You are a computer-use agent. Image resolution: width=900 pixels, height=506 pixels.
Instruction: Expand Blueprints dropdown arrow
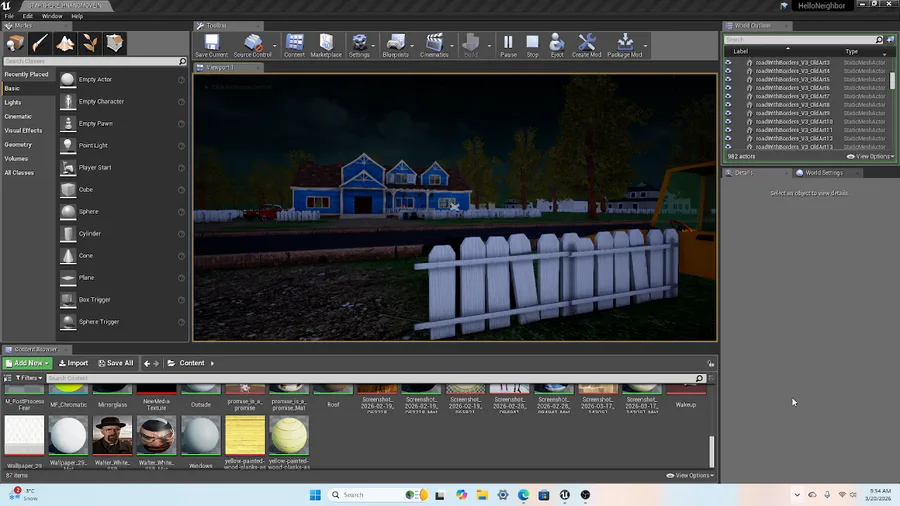click(412, 46)
